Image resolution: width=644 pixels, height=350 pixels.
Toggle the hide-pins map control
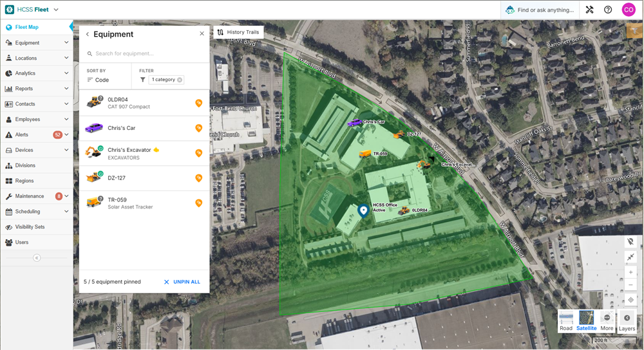pyautogui.click(x=630, y=242)
